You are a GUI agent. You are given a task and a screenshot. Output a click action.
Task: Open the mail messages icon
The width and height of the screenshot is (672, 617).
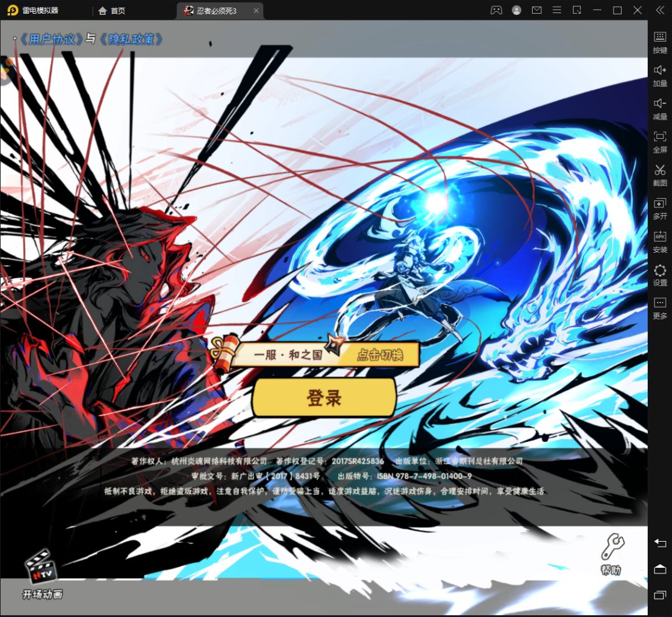(x=536, y=10)
